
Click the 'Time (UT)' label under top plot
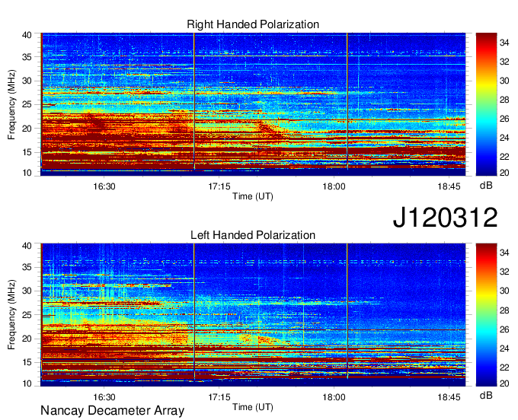(x=253, y=196)
